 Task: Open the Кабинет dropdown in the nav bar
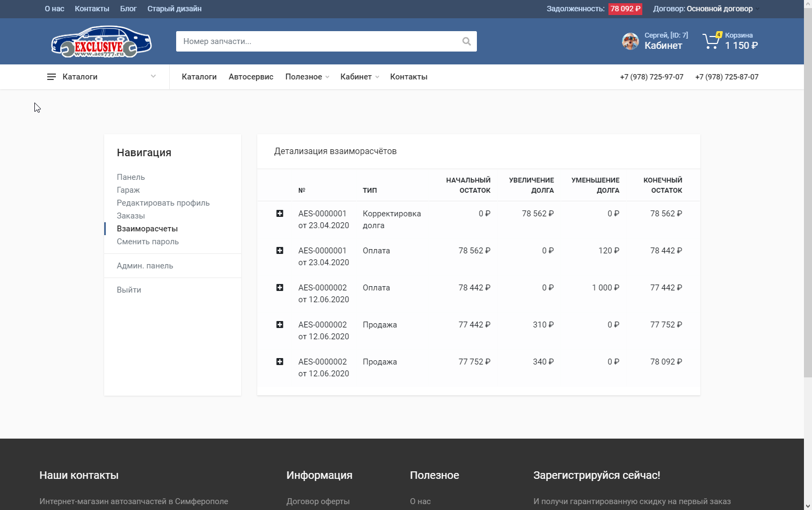pos(360,77)
